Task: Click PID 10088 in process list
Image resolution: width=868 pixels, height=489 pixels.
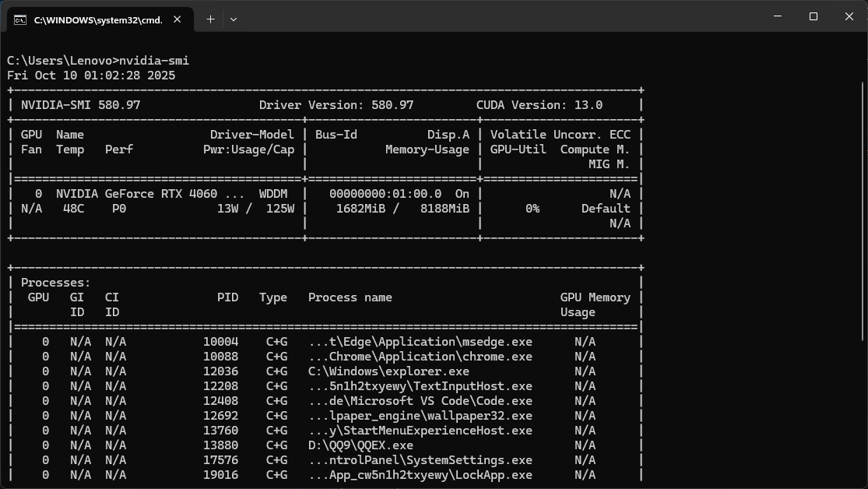Action: click(x=221, y=357)
